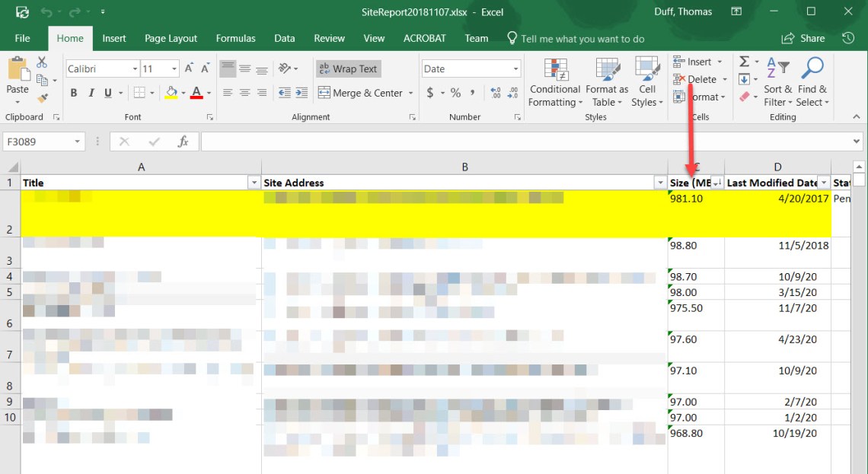Toggle Wrap Text for the selection

click(x=348, y=68)
